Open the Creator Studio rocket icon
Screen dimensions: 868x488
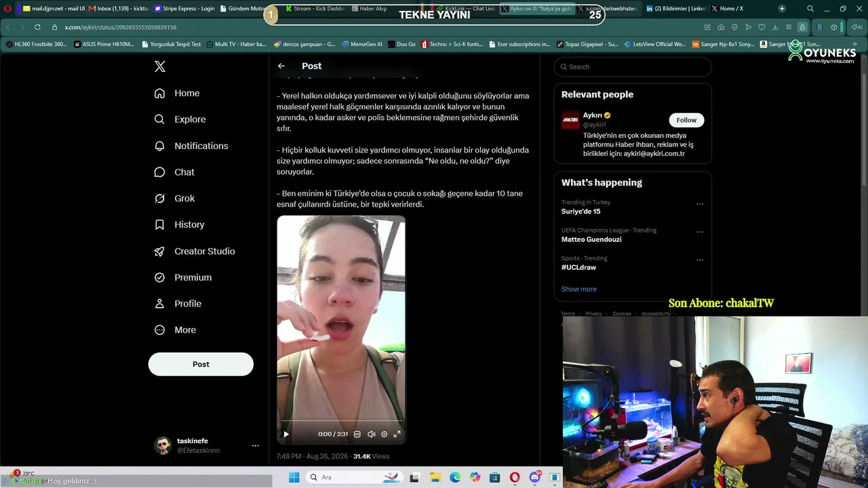coord(159,251)
